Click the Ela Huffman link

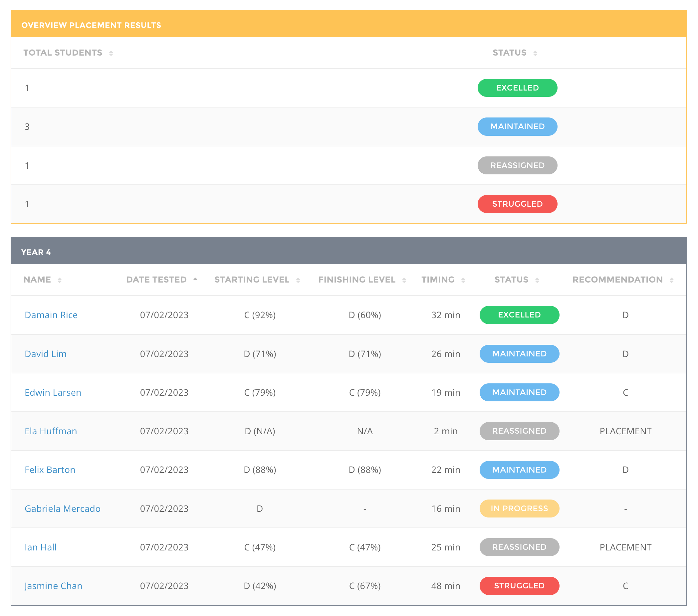click(x=51, y=431)
